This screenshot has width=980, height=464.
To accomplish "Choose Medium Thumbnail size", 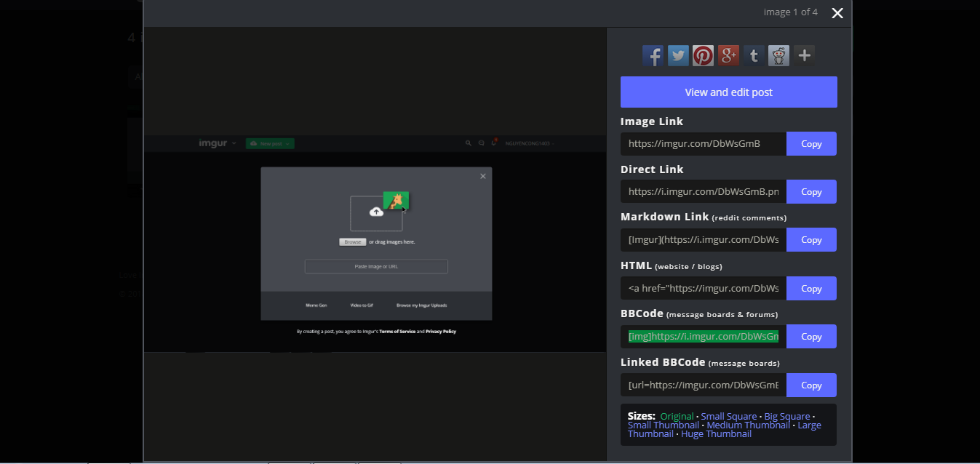I will click(748, 425).
